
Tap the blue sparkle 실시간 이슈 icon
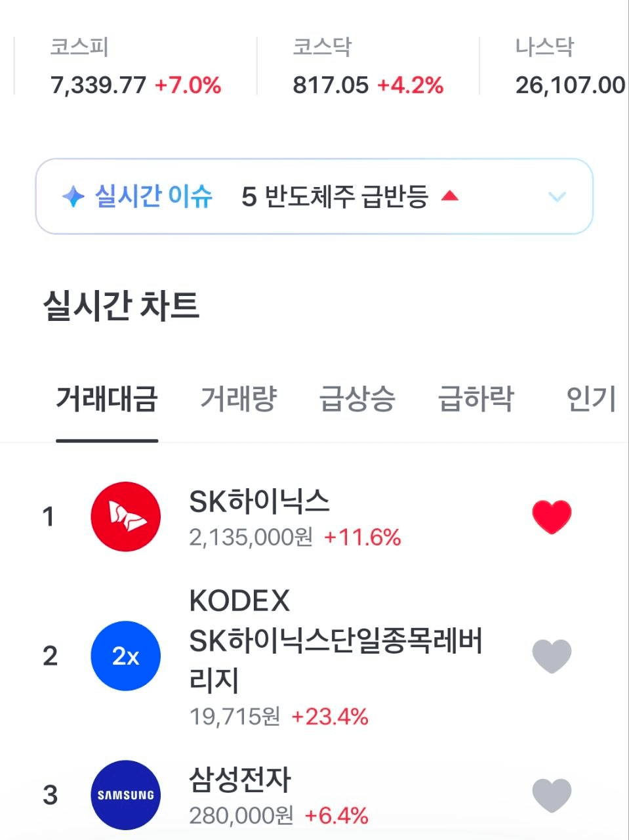[73, 196]
